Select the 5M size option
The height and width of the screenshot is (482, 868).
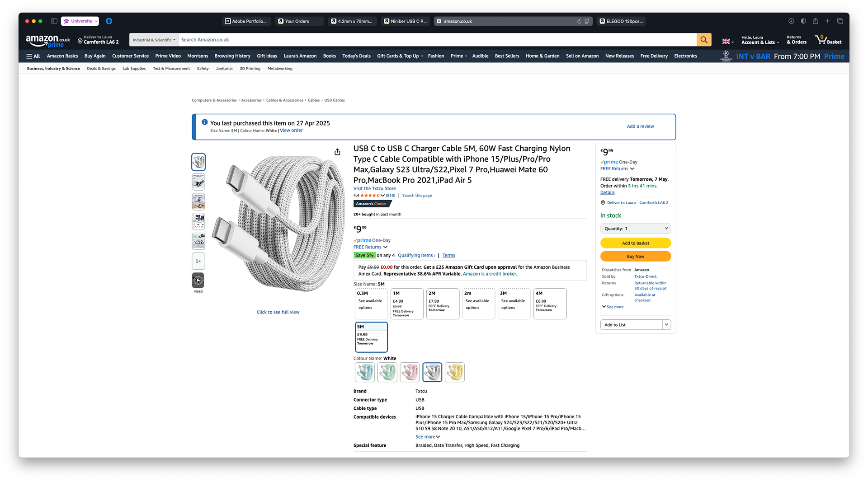click(371, 337)
